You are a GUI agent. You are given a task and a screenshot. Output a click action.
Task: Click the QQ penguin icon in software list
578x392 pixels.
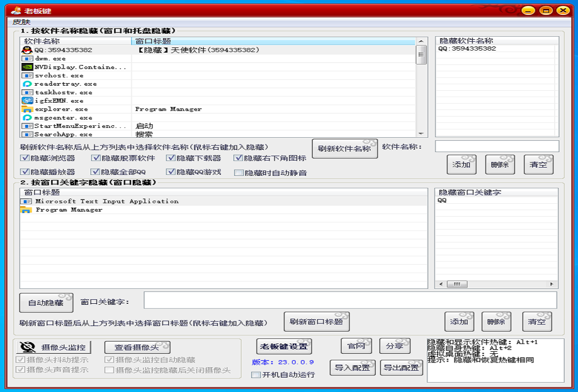click(x=27, y=50)
